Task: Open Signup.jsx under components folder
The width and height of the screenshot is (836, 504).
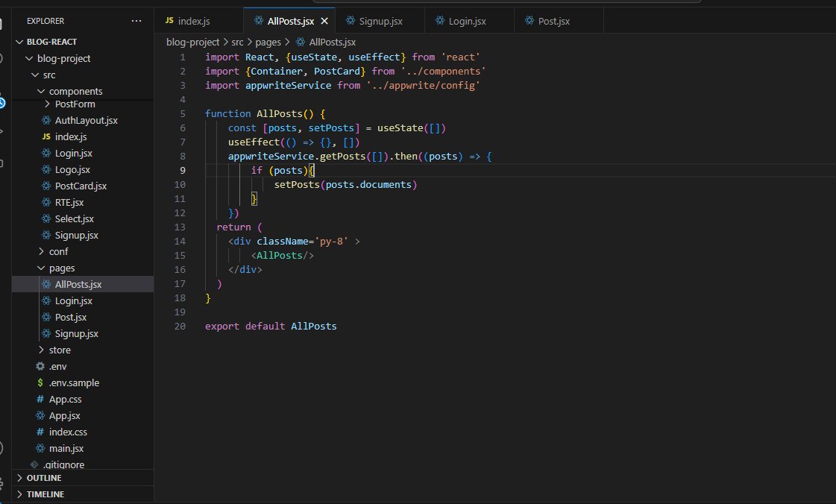Action: point(83,235)
